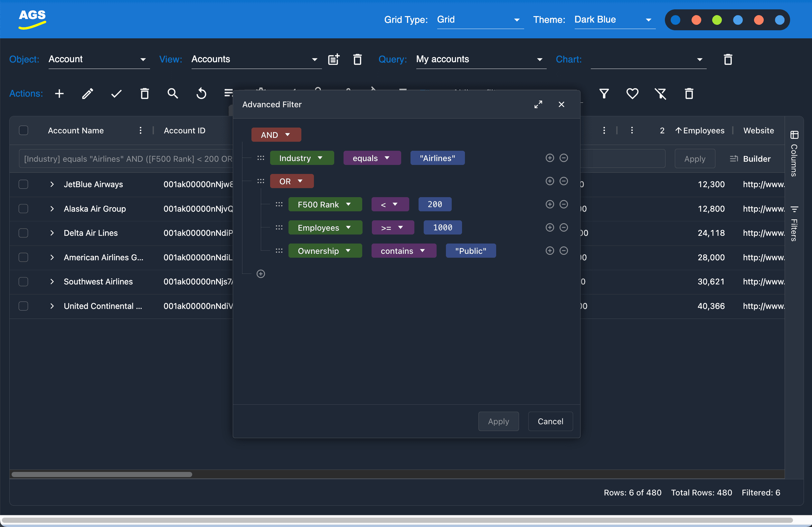Remove the F500 Rank condition
This screenshot has width=812, height=527.
pos(564,205)
